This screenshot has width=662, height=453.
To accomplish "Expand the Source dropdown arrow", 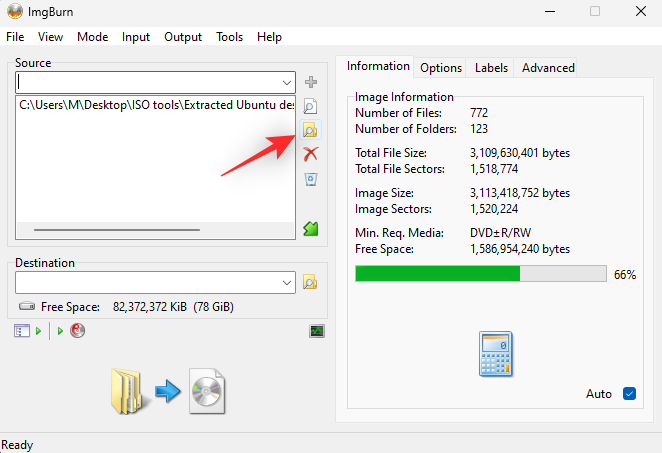I will [287, 82].
